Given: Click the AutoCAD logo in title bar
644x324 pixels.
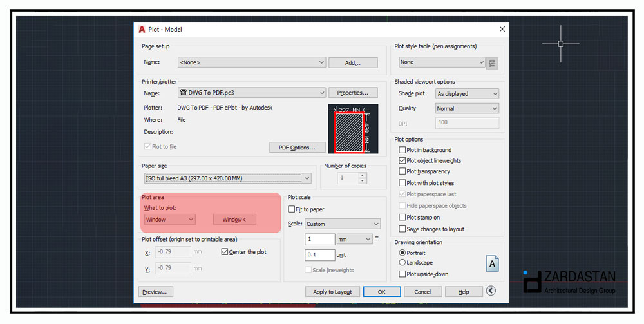Looking at the screenshot, I should pyautogui.click(x=142, y=29).
